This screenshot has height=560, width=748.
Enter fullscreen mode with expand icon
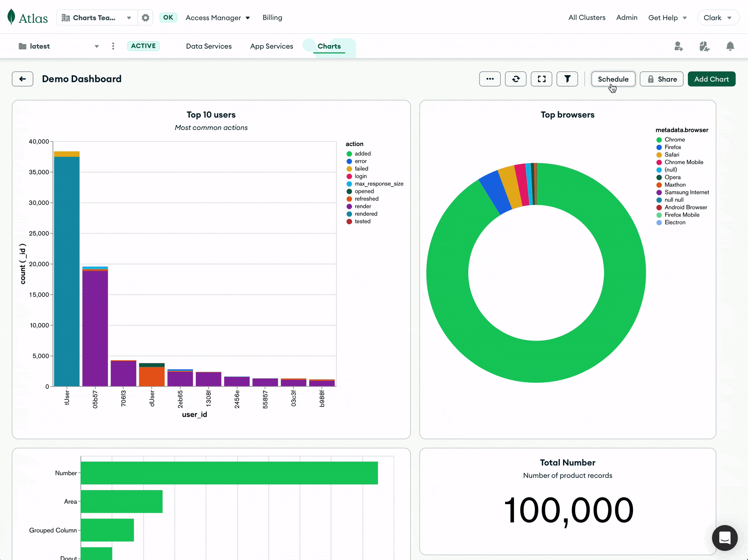tap(541, 79)
